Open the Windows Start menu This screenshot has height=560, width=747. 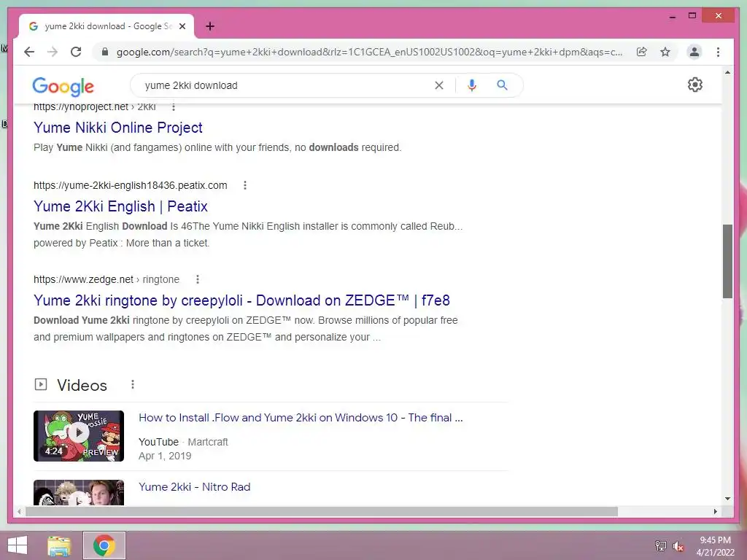tap(18, 545)
